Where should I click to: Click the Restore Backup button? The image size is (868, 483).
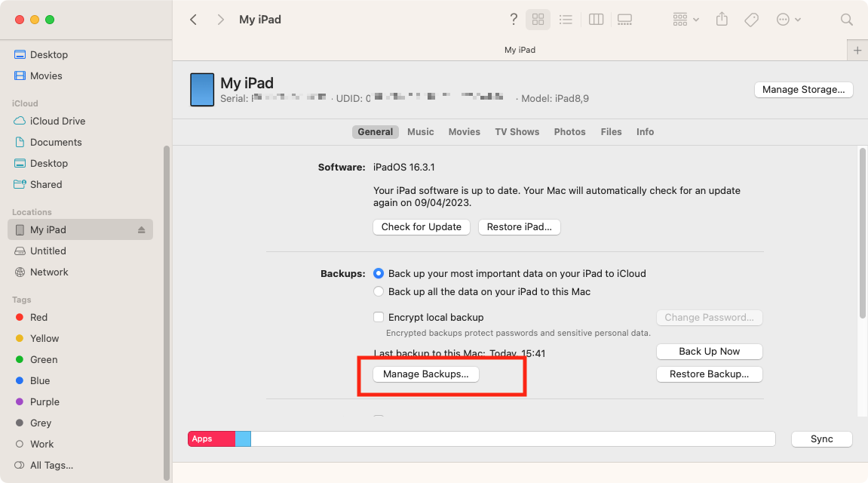point(709,374)
